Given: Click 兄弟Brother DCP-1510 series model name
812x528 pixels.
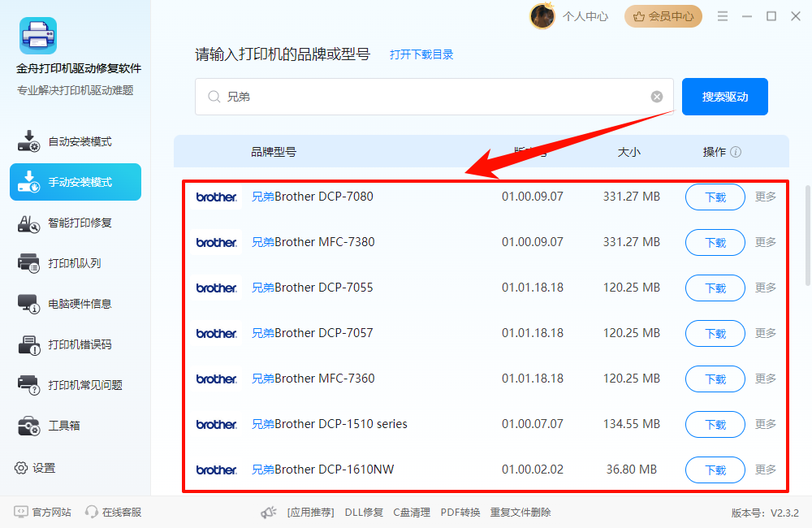Looking at the screenshot, I should tap(330, 424).
